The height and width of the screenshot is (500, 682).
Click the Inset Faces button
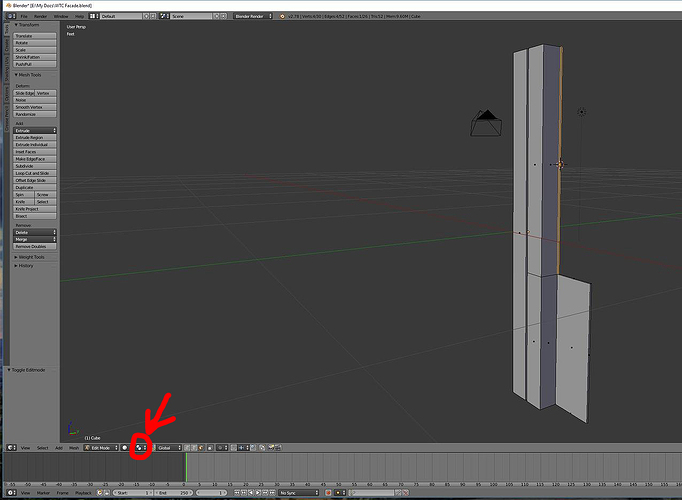point(35,152)
